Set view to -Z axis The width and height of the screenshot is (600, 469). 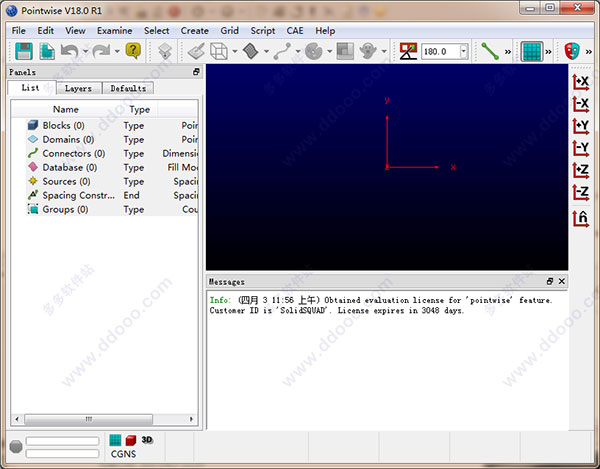(x=580, y=193)
